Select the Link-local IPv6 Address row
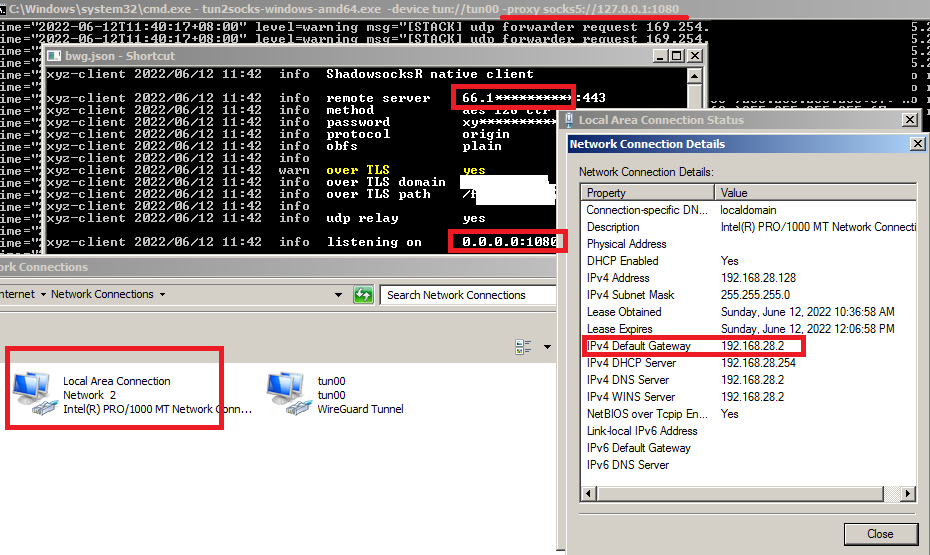The image size is (930, 555). (749, 431)
